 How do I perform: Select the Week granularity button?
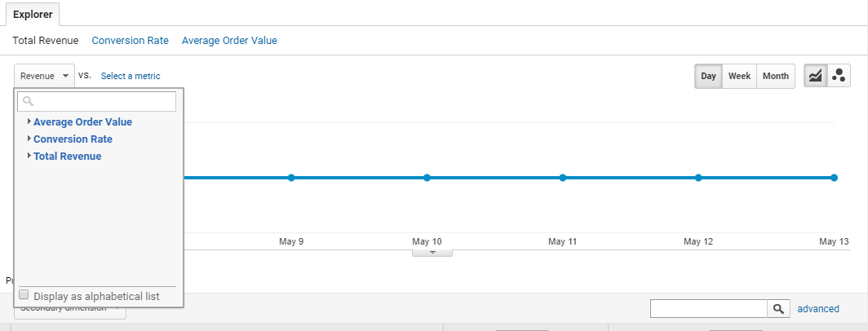coord(739,76)
